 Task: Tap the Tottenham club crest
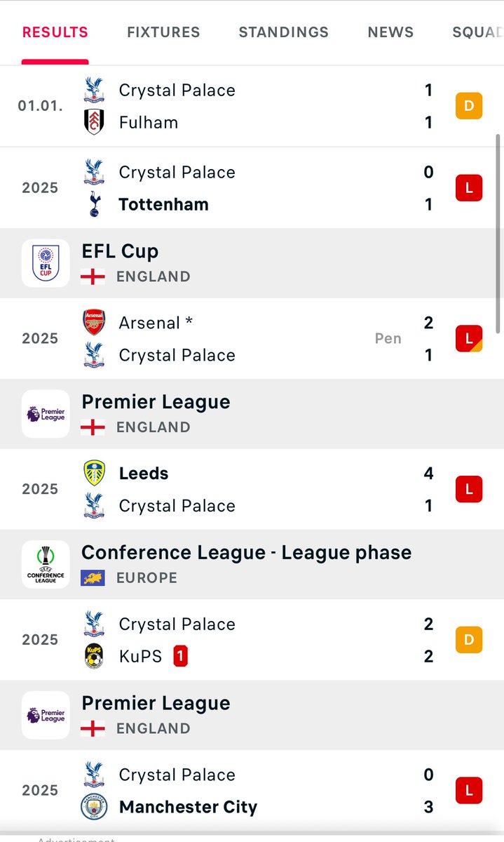(x=93, y=204)
